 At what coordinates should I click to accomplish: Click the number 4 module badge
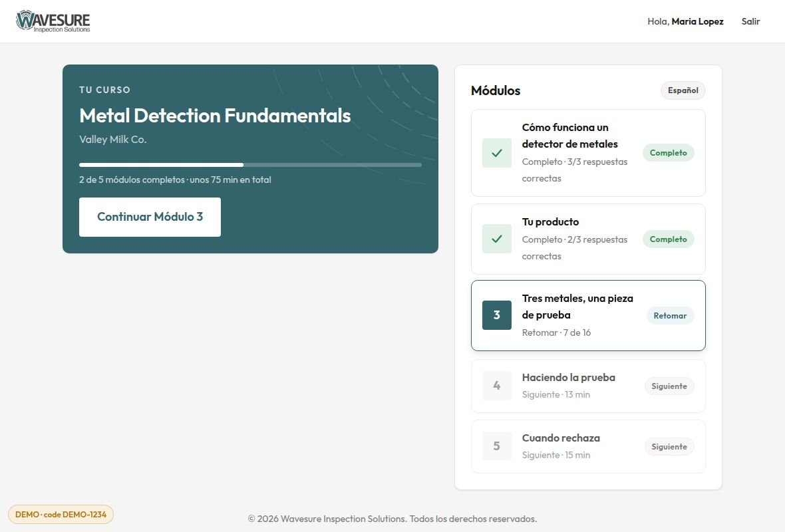click(497, 385)
